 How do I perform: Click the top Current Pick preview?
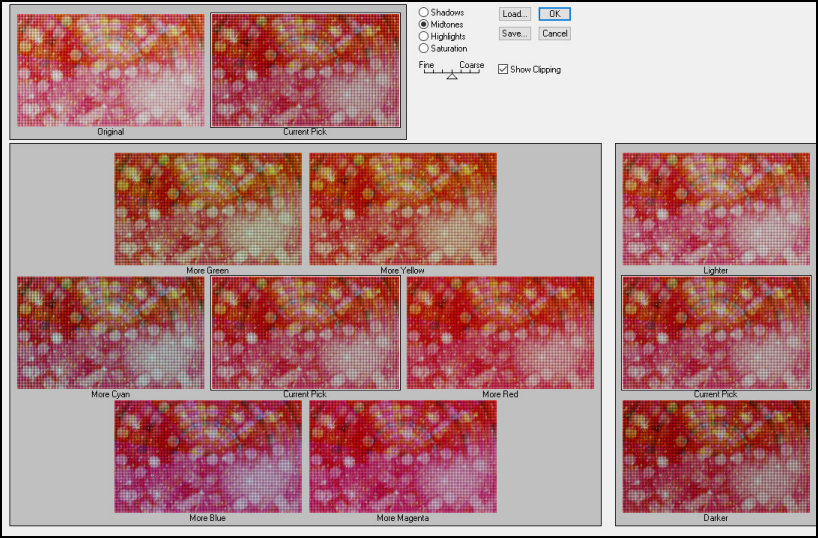click(x=305, y=70)
